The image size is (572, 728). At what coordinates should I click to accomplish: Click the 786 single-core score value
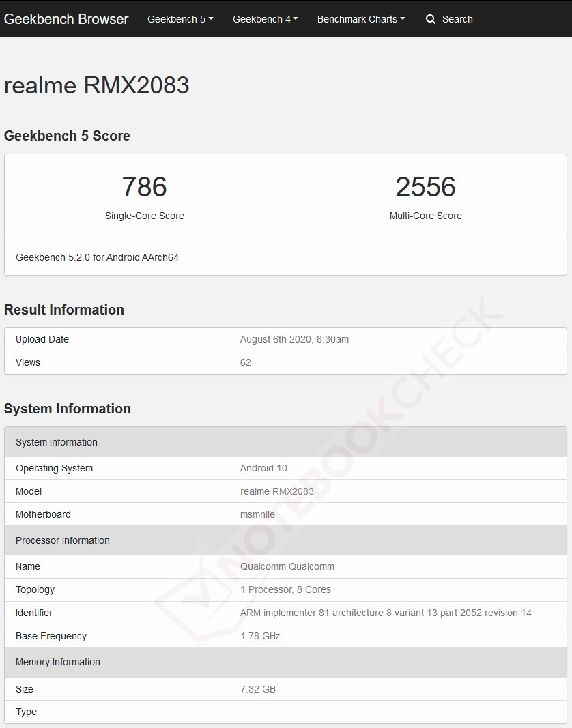[x=145, y=187]
